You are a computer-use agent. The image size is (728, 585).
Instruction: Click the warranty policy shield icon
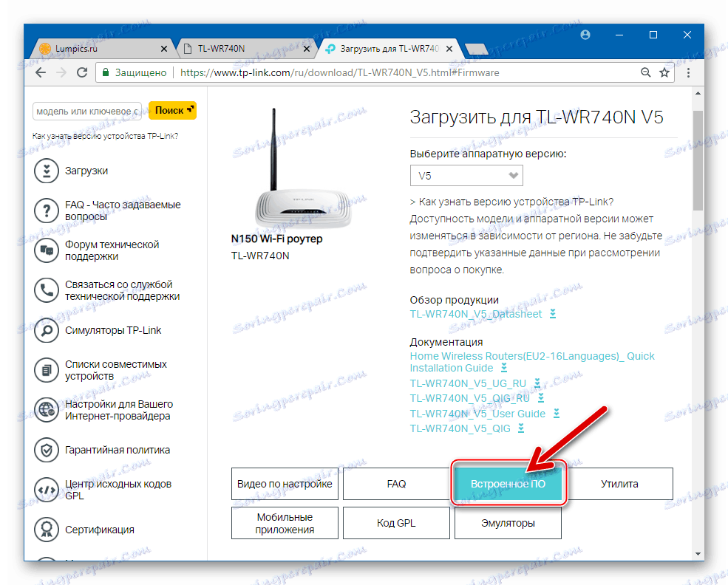coord(47,450)
